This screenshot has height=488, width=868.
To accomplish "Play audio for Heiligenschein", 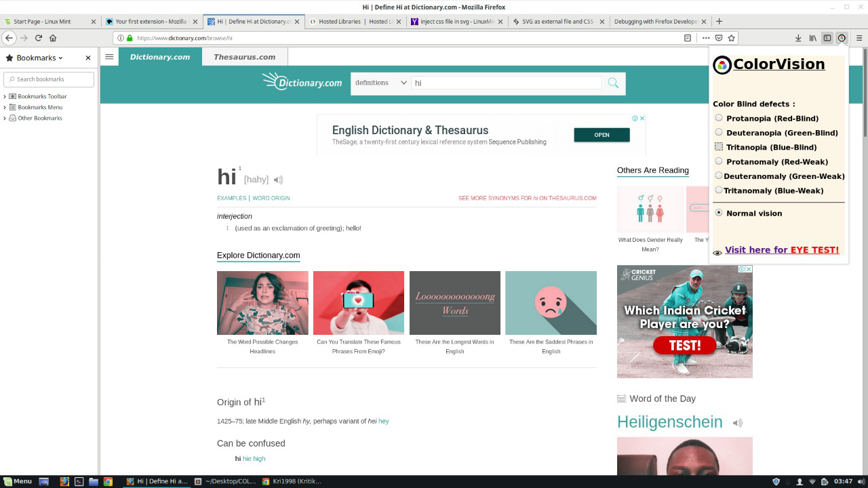I will (737, 423).
